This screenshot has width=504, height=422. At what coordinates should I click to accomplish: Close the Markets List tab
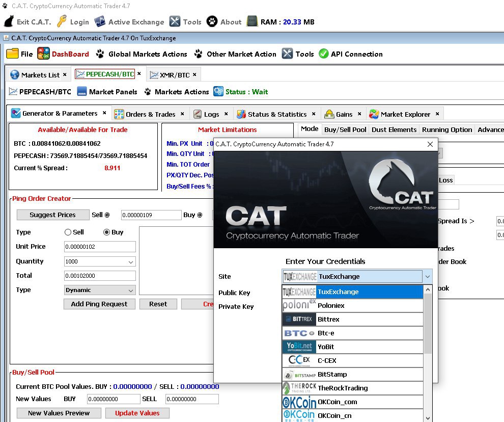click(65, 74)
